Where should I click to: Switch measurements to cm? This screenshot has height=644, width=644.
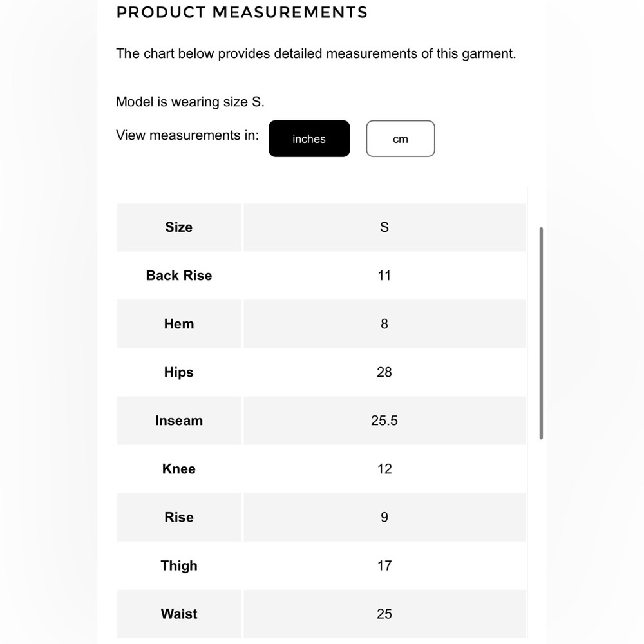pos(400,139)
